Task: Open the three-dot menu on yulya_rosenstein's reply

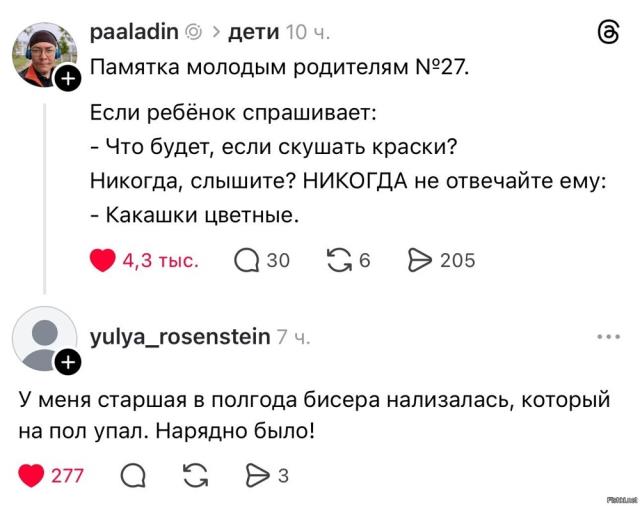Action: pos(608,337)
